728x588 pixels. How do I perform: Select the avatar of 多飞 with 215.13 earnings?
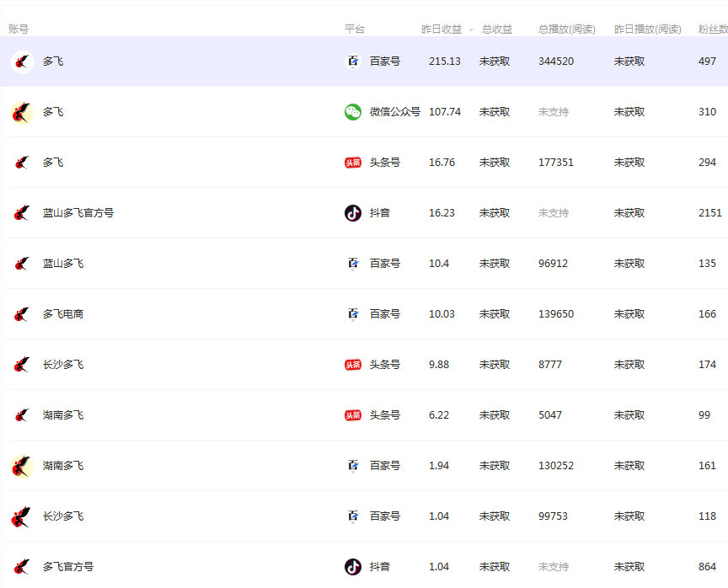point(22,61)
